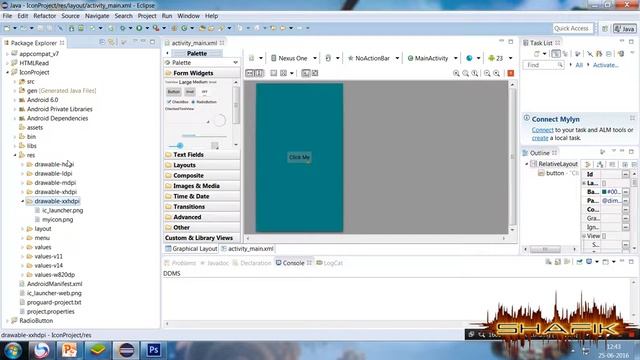
Task: Click the Eclipse icon in taskbar
Action: 126,350
